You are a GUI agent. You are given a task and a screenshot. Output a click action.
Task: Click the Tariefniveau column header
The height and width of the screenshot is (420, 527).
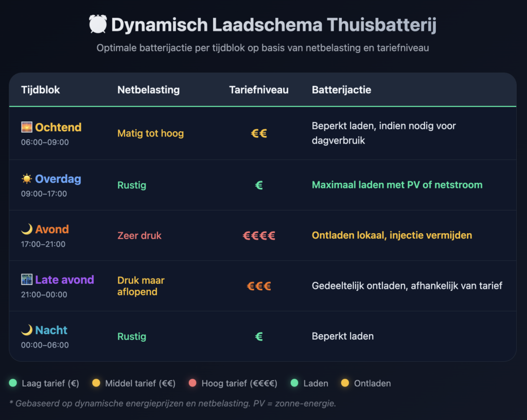pos(259,90)
